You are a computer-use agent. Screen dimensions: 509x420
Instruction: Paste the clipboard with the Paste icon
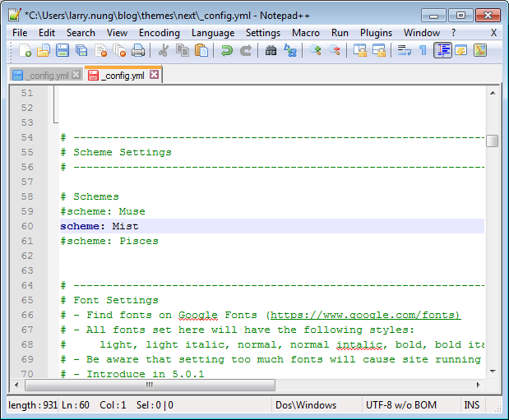click(x=201, y=51)
